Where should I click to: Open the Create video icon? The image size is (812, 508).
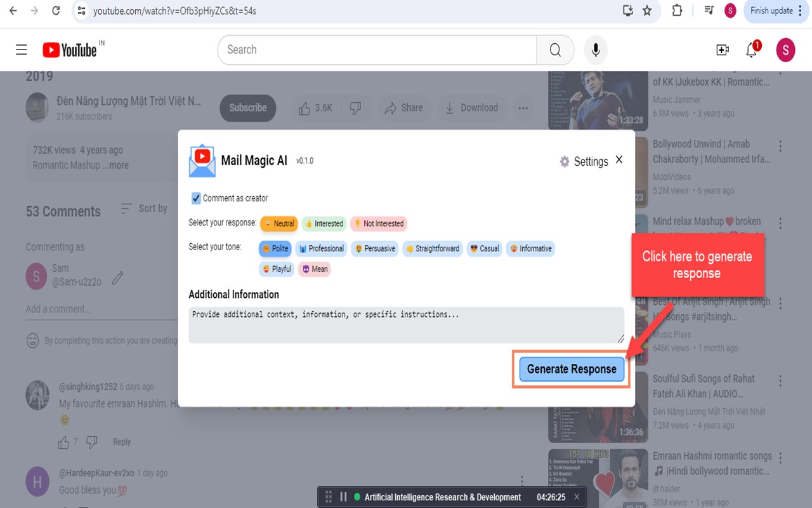pyautogui.click(x=723, y=50)
